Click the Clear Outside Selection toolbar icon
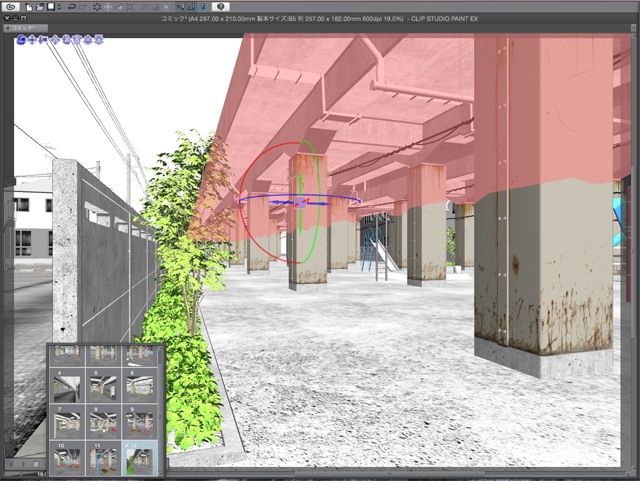This screenshot has width=640, height=481. 108,7
